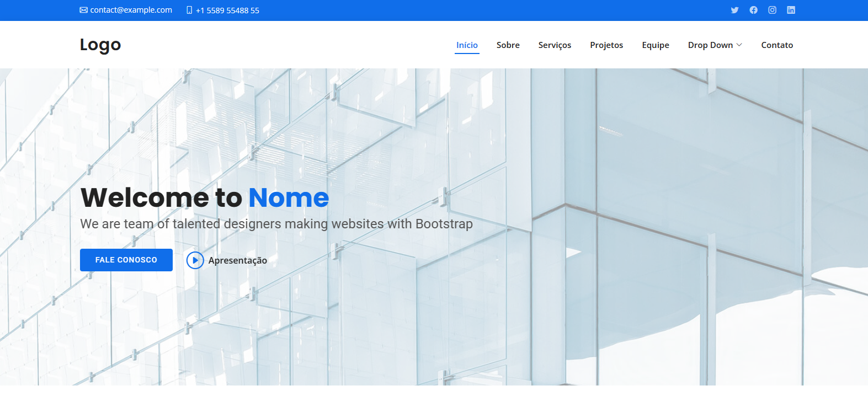
Task: Jump to the Equipe section
Action: tap(655, 45)
